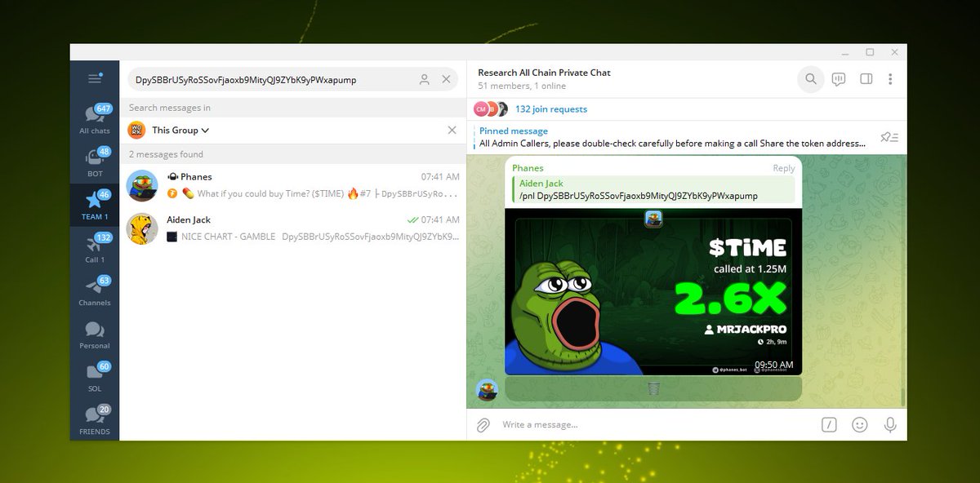The width and height of the screenshot is (980, 483).
Task: Open the emoji picker
Action: point(859,424)
